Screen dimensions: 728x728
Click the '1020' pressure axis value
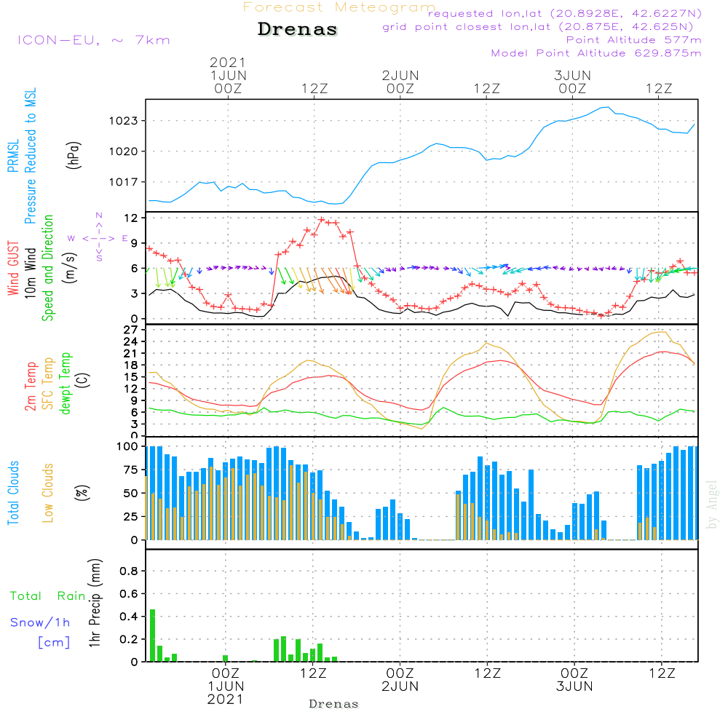(123, 152)
